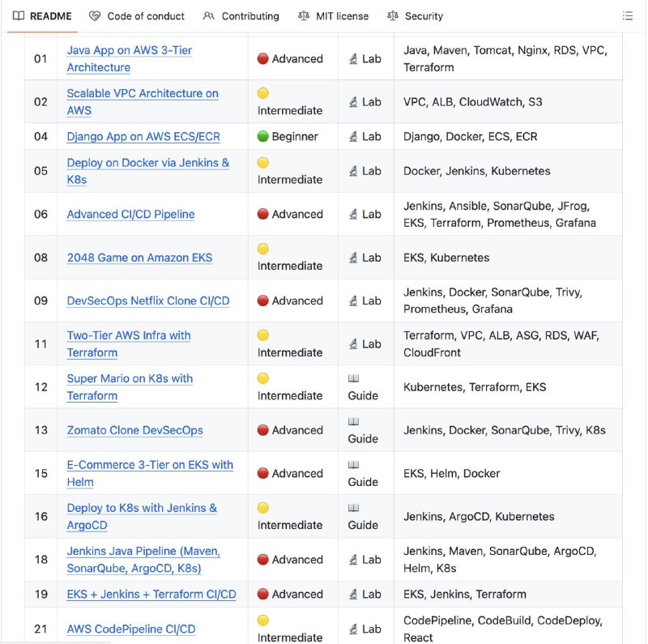Open Jenkins Java Pipeline link

pyautogui.click(x=143, y=560)
